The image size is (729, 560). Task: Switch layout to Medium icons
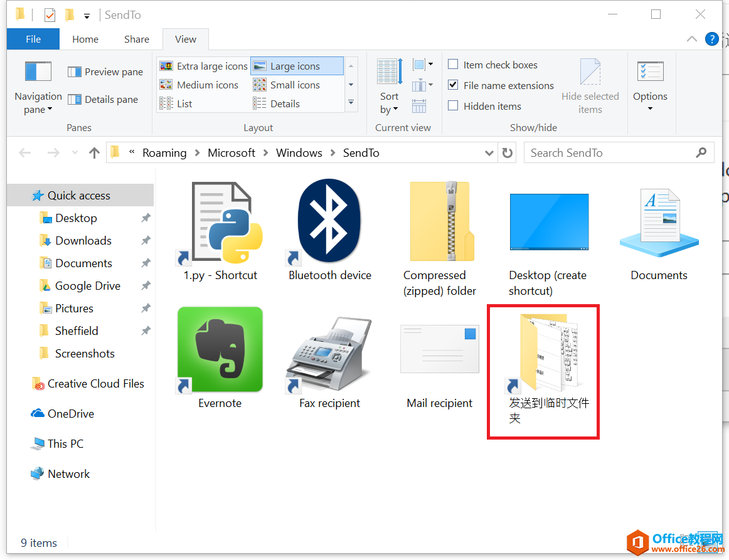pos(199,85)
